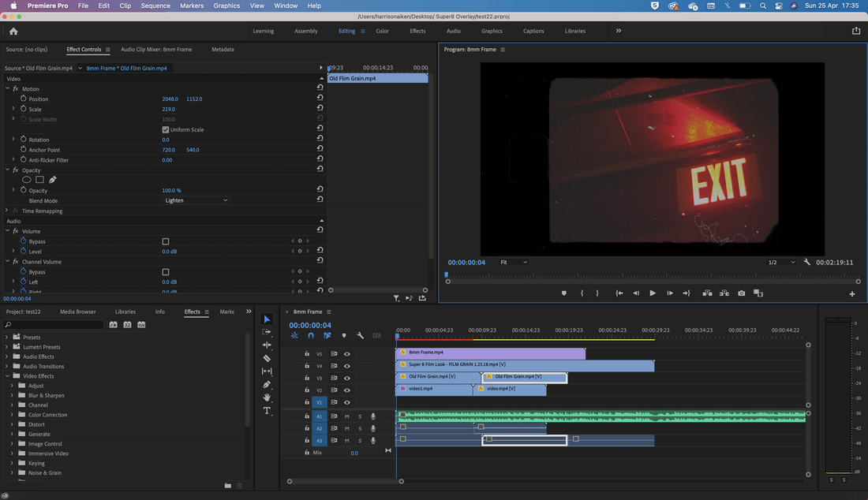
Task: Expand the Blur & Sharpen folder
Action: point(12,395)
